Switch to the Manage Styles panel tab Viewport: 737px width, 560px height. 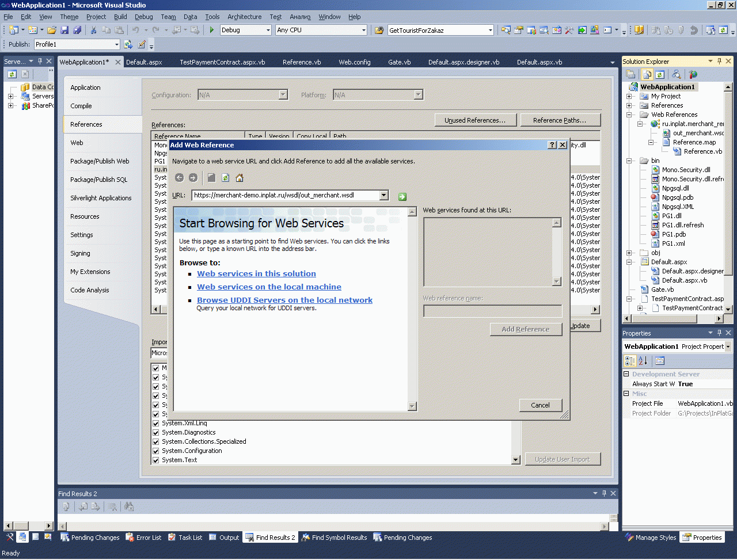coord(651,538)
